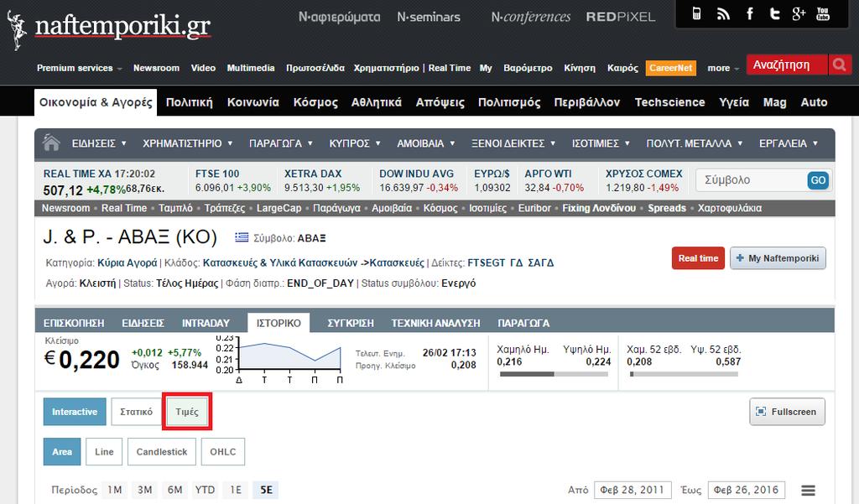Open the Techscience section
859x504 pixels.
669,102
